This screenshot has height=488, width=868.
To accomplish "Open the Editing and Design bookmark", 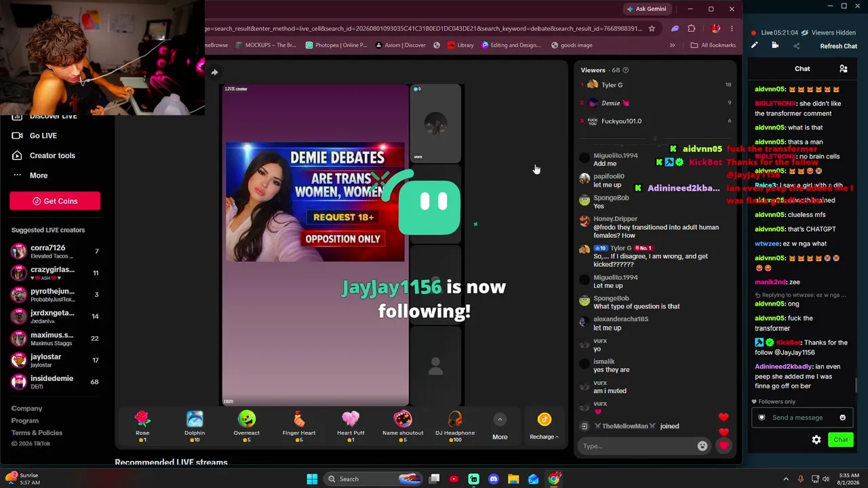I will (x=511, y=45).
